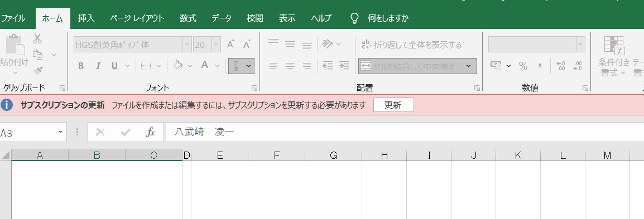The width and height of the screenshot is (644, 219).
Task: Expand underline style dropdown arrow
Action: [x=127, y=66]
